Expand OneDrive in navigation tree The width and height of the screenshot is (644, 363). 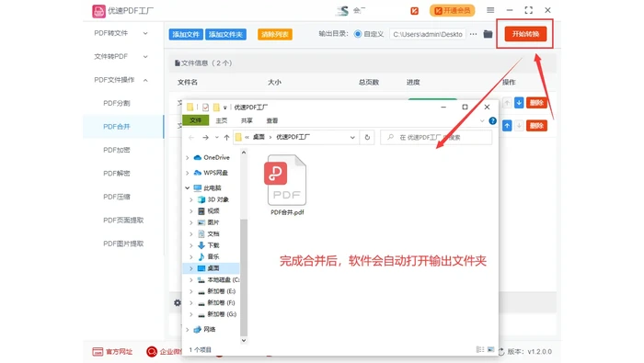tap(188, 157)
